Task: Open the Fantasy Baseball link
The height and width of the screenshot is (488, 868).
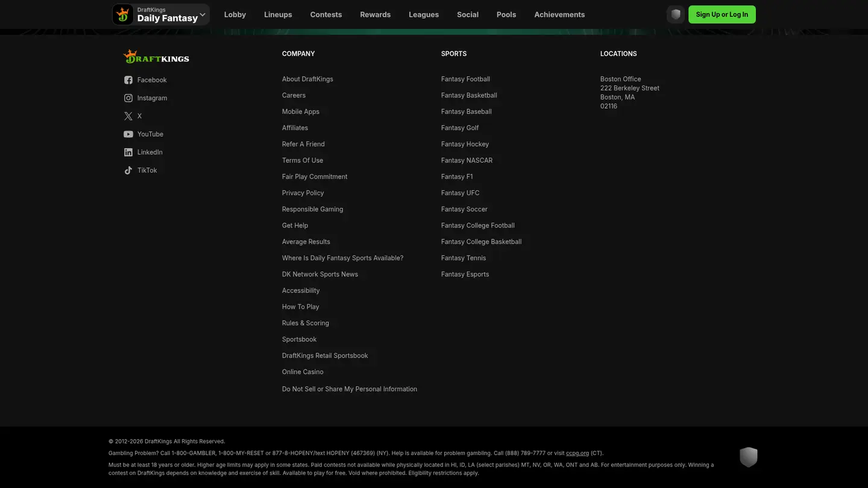Action: coord(467,111)
